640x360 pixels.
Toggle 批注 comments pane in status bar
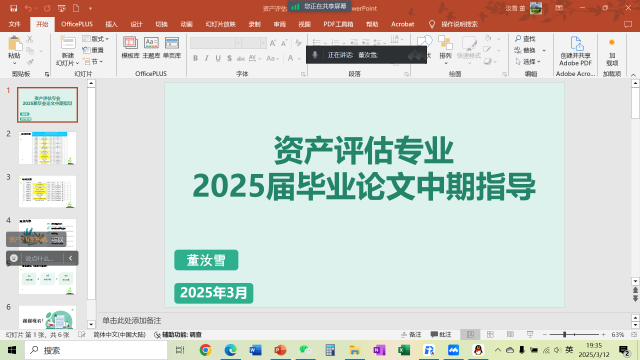click(441, 335)
